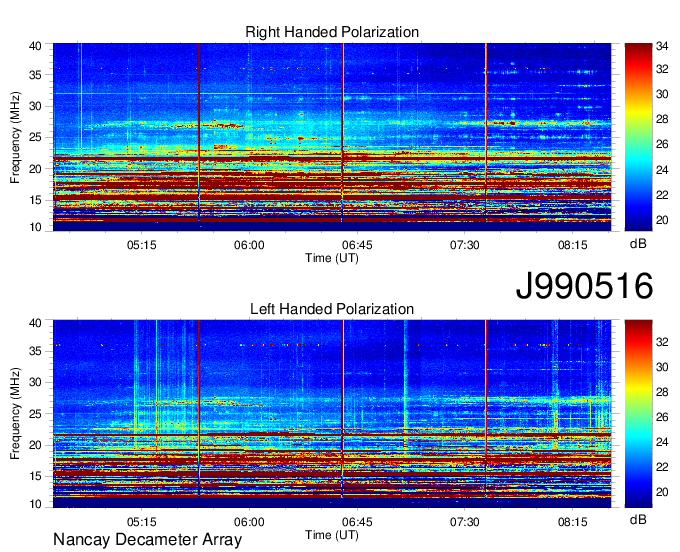Click the 07:30 tick label on bottom plot
The image size is (680, 552).
(x=464, y=522)
